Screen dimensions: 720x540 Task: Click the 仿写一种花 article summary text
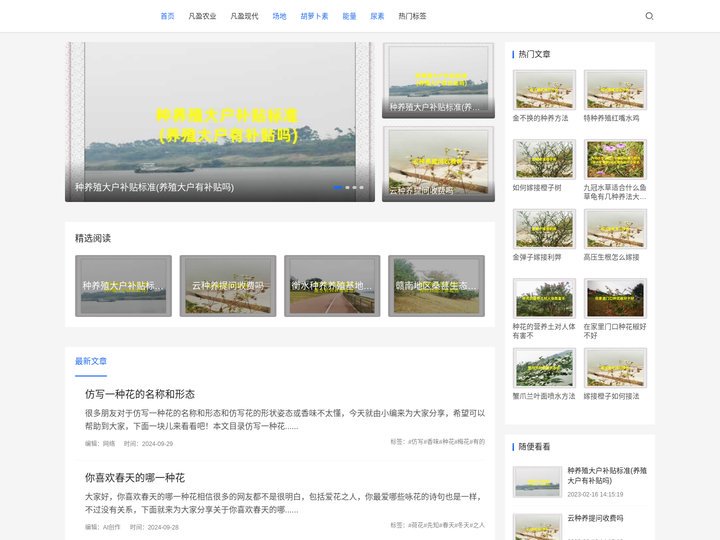[285, 420]
